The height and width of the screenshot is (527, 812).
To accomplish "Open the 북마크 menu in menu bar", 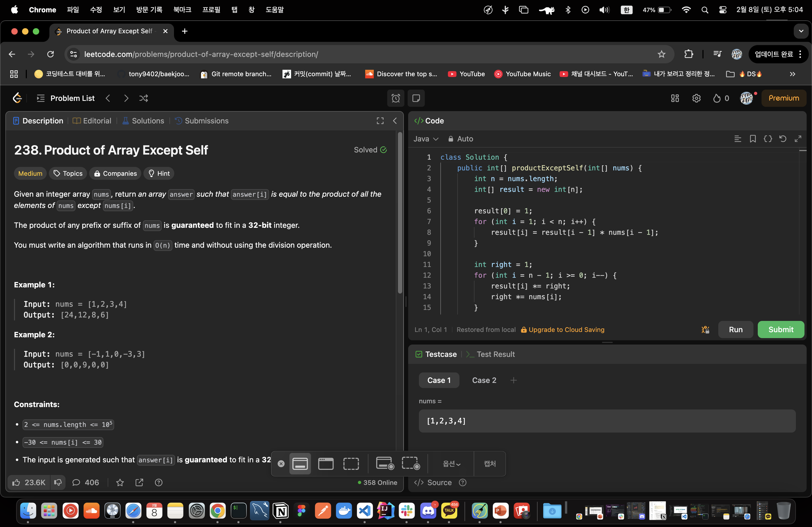I will tap(182, 10).
